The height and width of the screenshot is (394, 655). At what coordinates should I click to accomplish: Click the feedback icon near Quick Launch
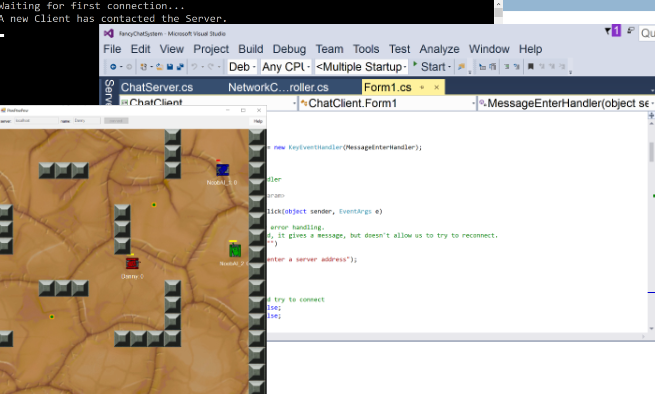coord(631,31)
